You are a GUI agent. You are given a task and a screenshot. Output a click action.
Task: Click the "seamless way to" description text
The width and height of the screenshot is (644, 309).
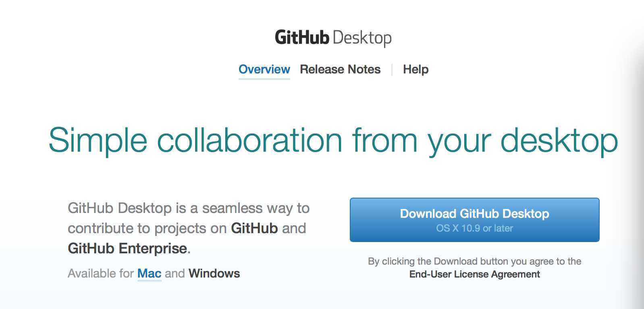coord(256,208)
